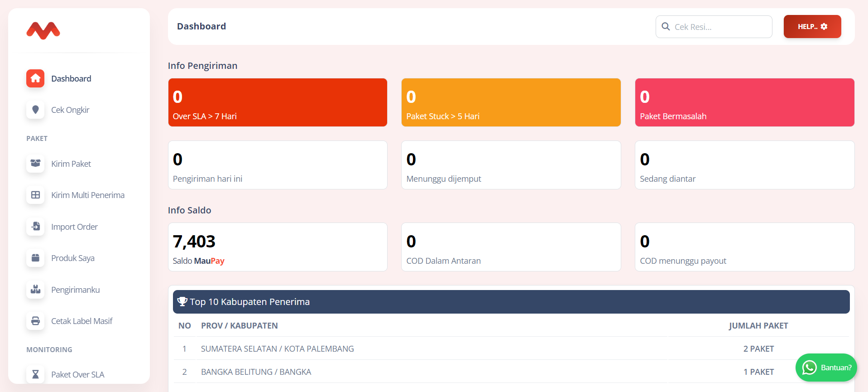The width and height of the screenshot is (868, 392).
Task: Open the Import Order menu item
Action: pos(74,227)
